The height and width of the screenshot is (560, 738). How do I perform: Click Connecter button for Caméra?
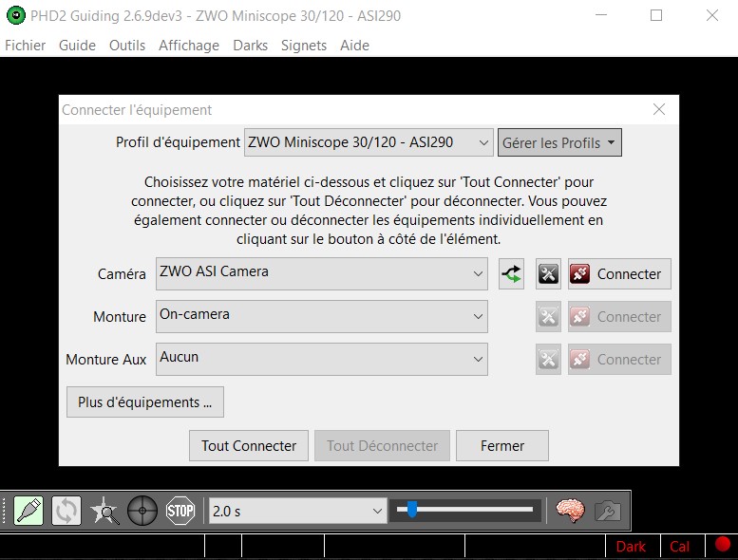tap(619, 274)
